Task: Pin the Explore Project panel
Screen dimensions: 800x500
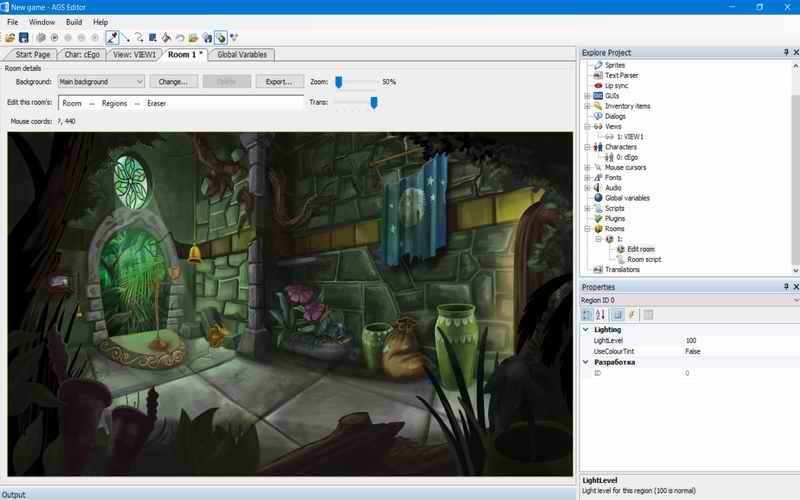Action: click(785, 52)
